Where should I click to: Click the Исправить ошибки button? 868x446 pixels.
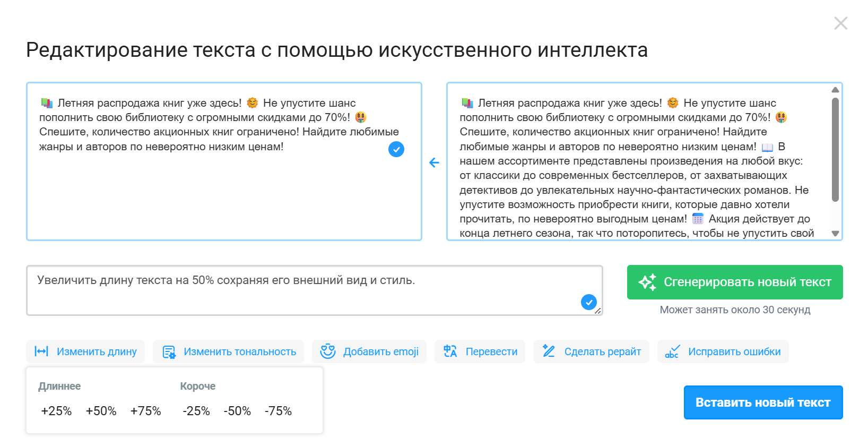coord(723,351)
